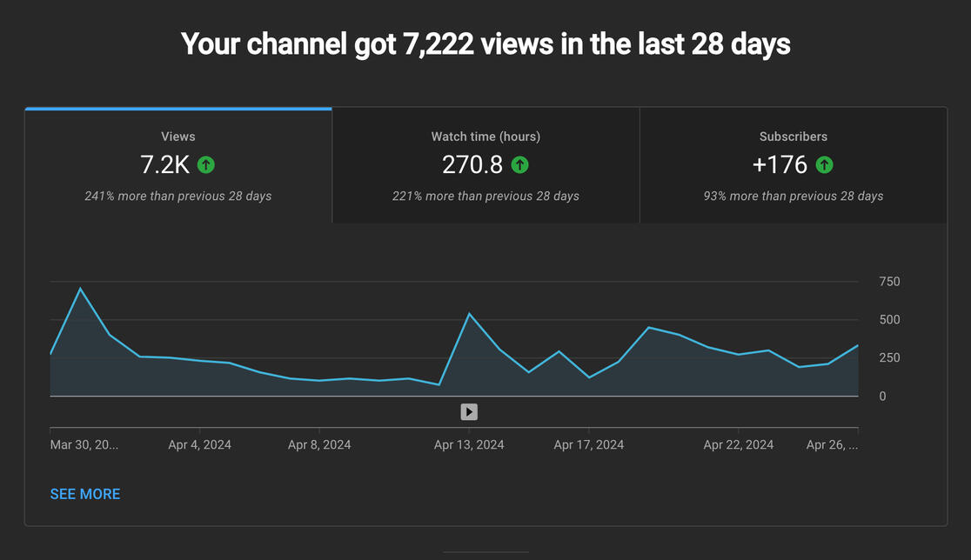The image size is (971, 560).
Task: Click "93% more than previous 28 days" text
Action: point(793,197)
